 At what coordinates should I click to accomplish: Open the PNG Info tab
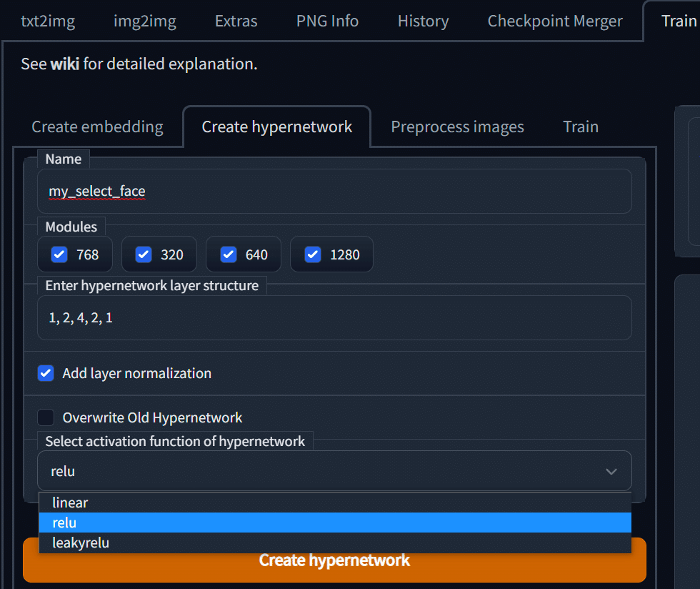[x=326, y=21]
